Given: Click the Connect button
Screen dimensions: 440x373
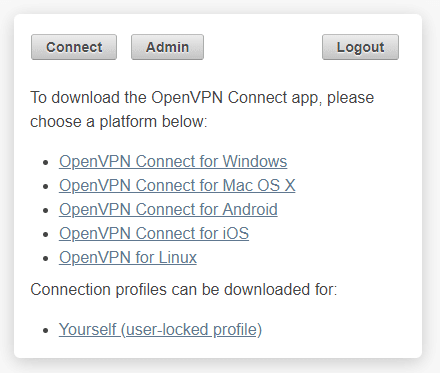Looking at the screenshot, I should (x=74, y=47).
